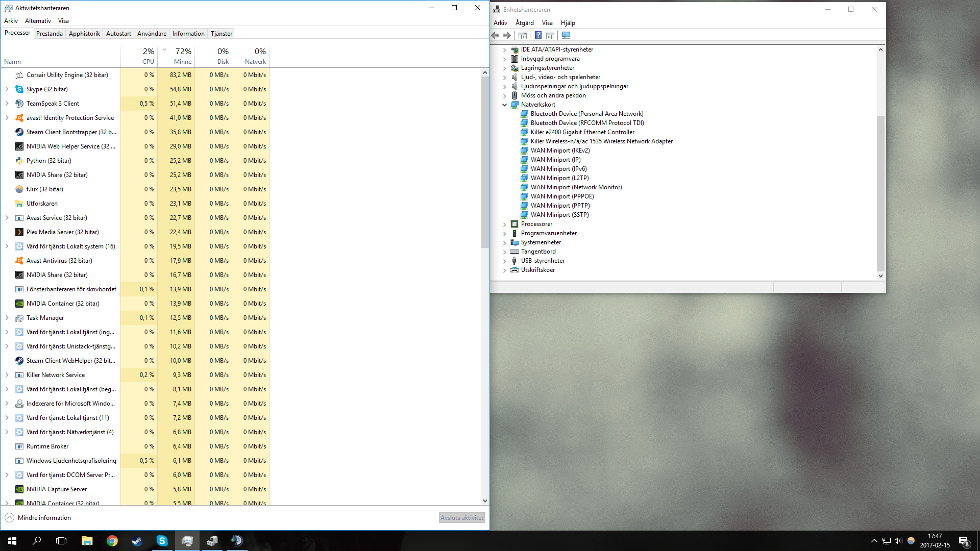Collapse the Nätverkskort tree node
980x551 pixels.
click(504, 105)
